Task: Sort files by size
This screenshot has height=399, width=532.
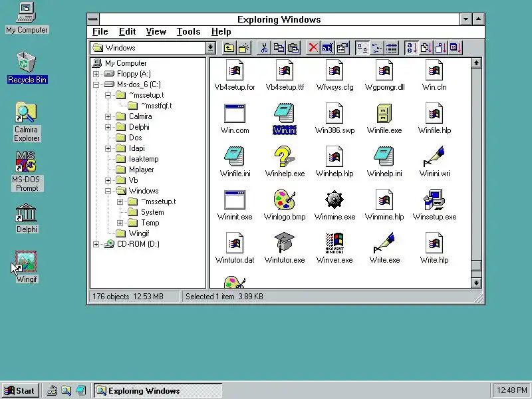Action: pyautogui.click(x=441, y=48)
